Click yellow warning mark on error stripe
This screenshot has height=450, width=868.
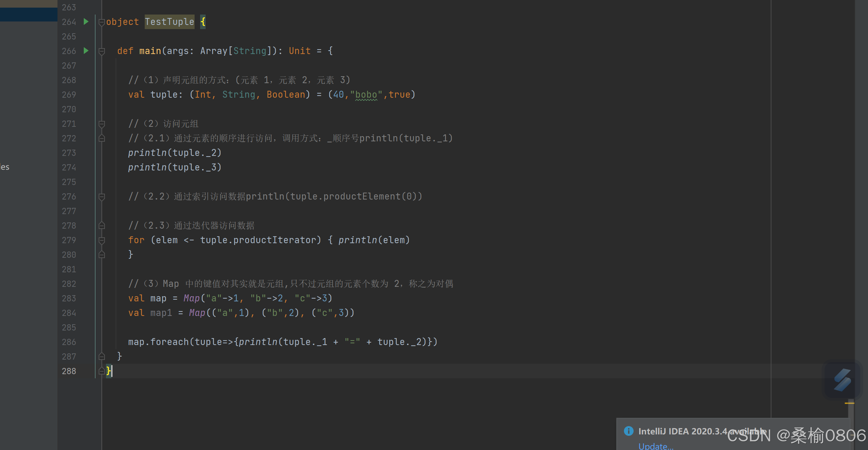pyautogui.click(x=849, y=403)
